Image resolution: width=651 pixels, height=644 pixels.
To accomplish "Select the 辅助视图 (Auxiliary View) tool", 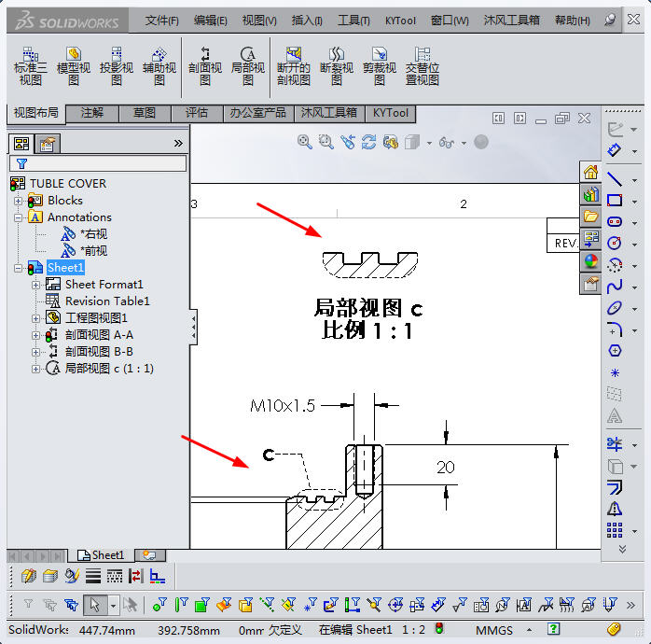I will click(159, 65).
